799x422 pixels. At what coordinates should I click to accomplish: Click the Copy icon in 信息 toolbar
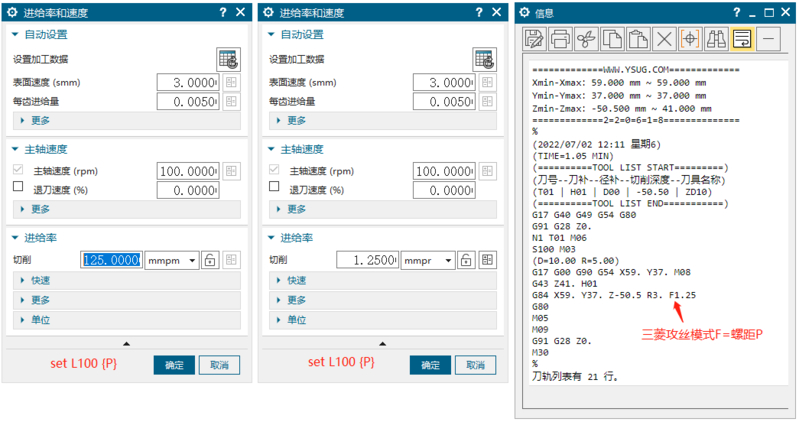click(612, 39)
